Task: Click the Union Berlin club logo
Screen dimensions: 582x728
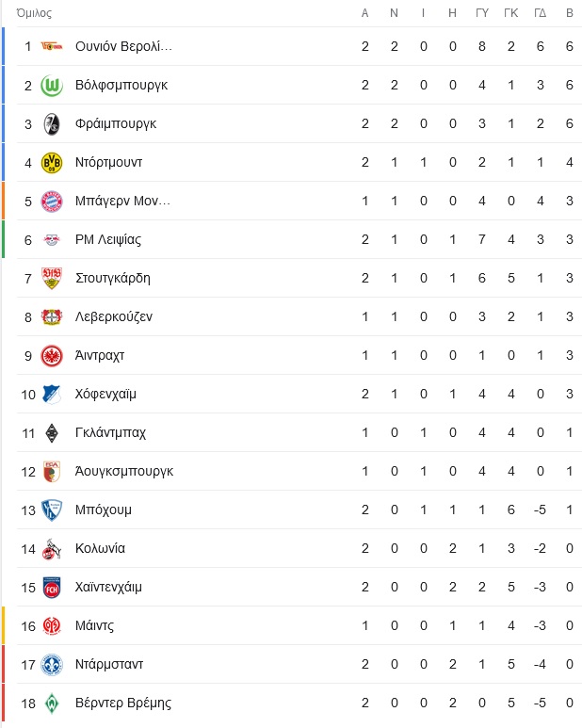Action: (52, 46)
